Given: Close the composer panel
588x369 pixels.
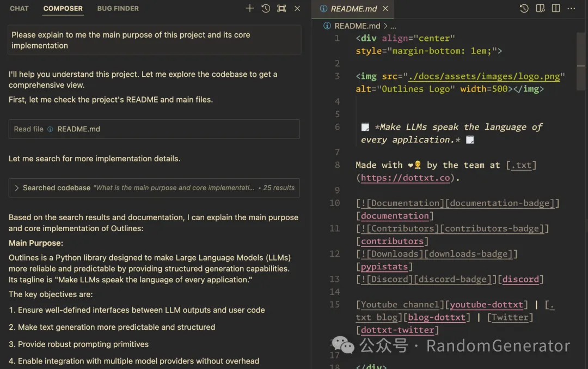Looking at the screenshot, I should [297, 8].
